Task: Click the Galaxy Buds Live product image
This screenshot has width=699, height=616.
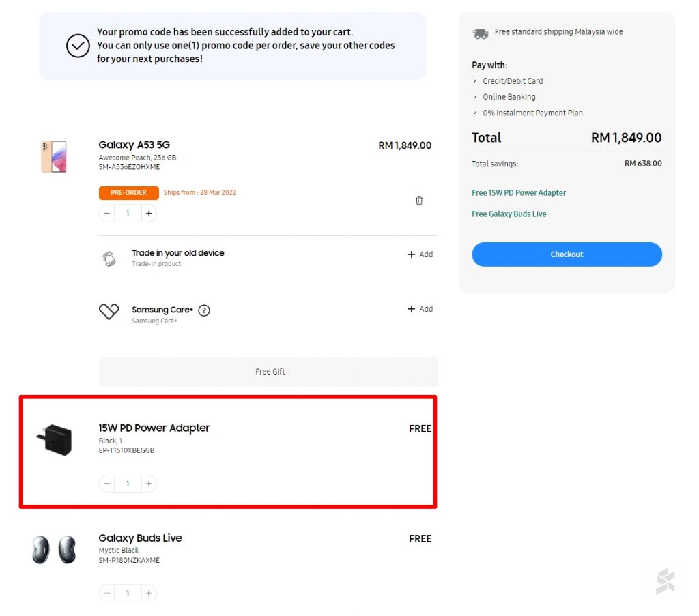Action: [54, 549]
